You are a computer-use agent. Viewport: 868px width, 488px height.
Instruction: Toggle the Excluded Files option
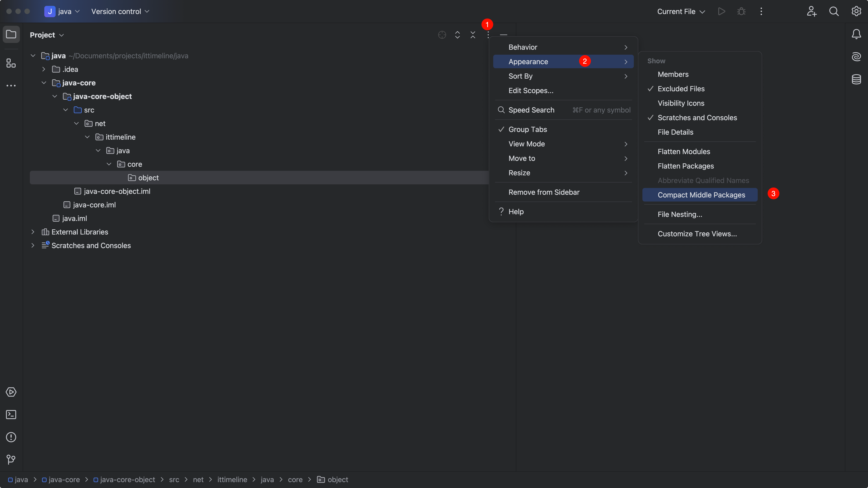point(681,89)
